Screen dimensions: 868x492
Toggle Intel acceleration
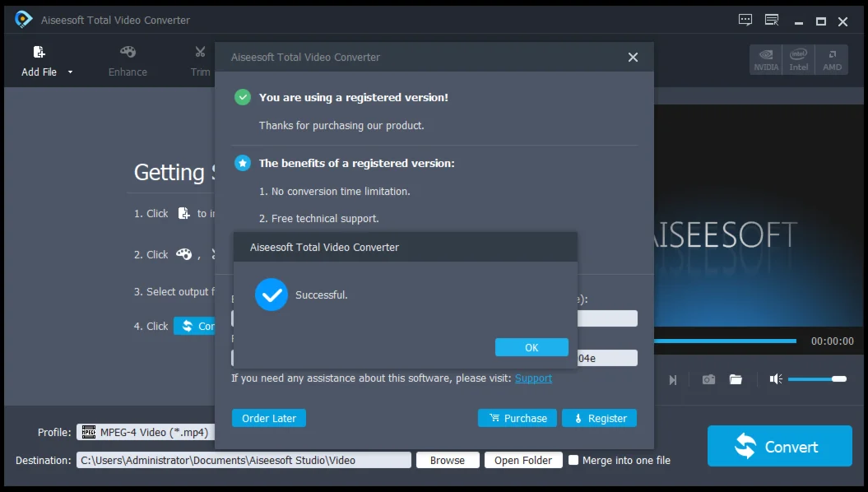(x=798, y=60)
